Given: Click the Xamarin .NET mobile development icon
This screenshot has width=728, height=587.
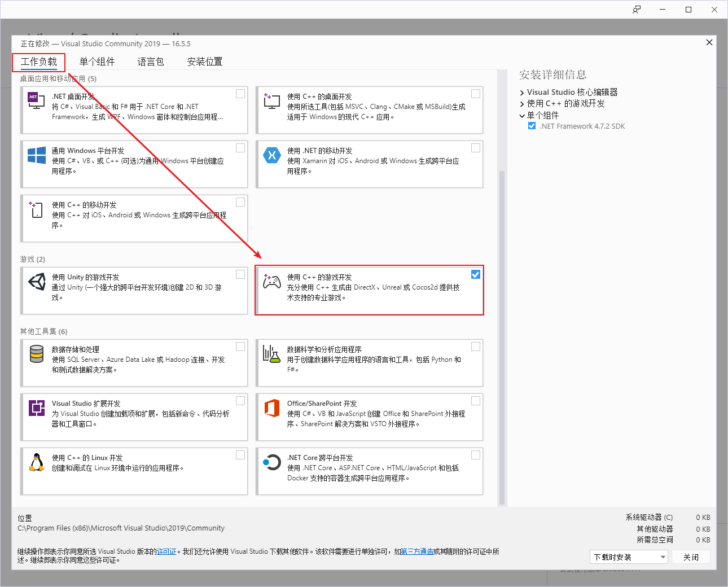Looking at the screenshot, I should 272,155.
